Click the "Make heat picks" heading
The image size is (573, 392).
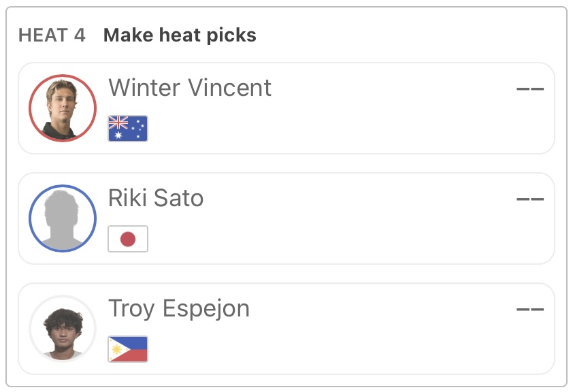[180, 35]
